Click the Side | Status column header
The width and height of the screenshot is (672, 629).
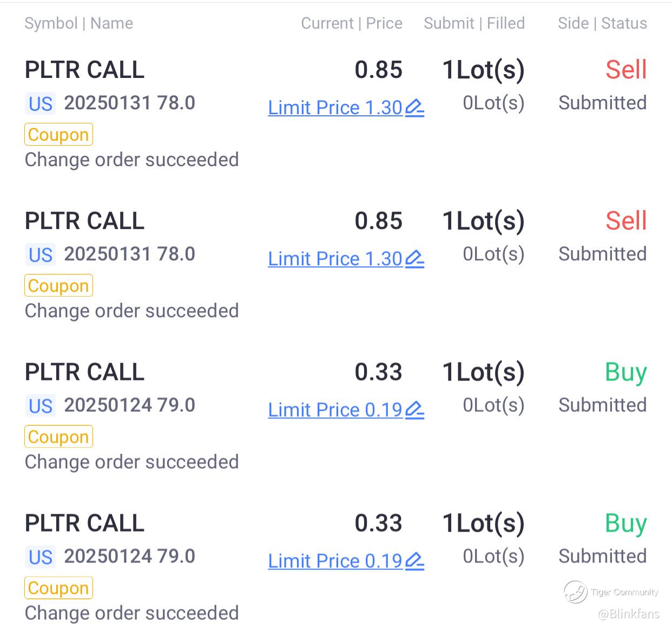(602, 23)
